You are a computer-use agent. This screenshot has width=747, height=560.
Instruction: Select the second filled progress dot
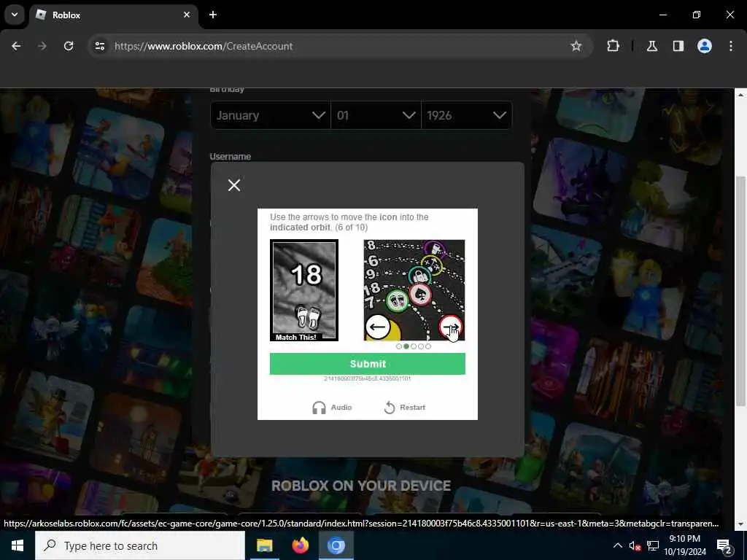[x=406, y=346]
